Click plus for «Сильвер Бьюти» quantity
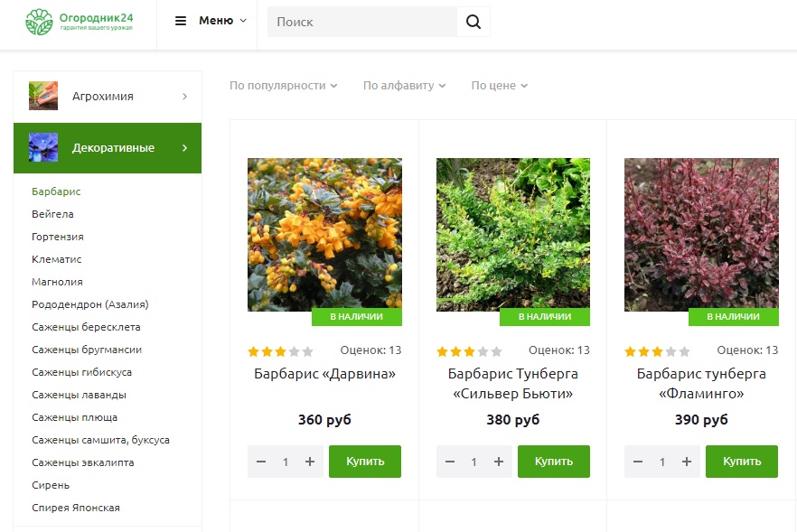Screen dimensions: 797x532 click(498, 462)
